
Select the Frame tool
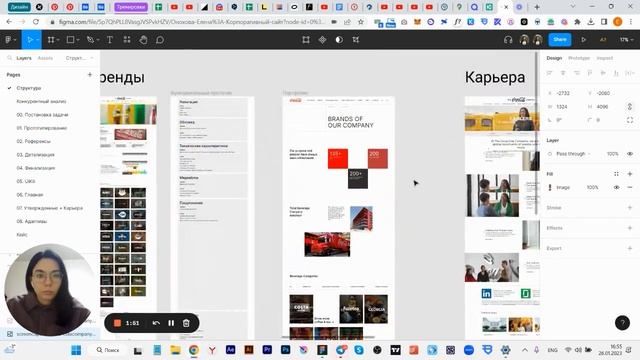pos(51,40)
